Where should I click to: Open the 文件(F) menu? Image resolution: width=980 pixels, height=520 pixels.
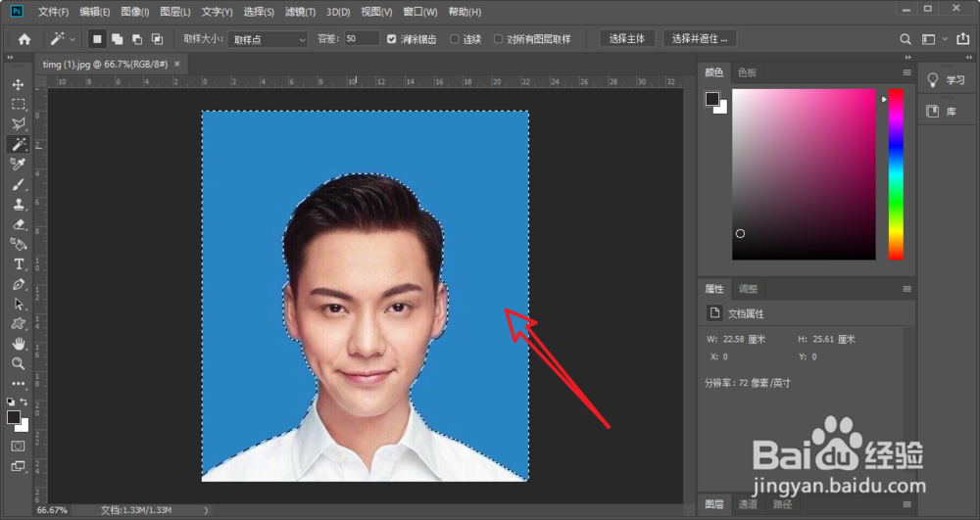[x=53, y=12]
